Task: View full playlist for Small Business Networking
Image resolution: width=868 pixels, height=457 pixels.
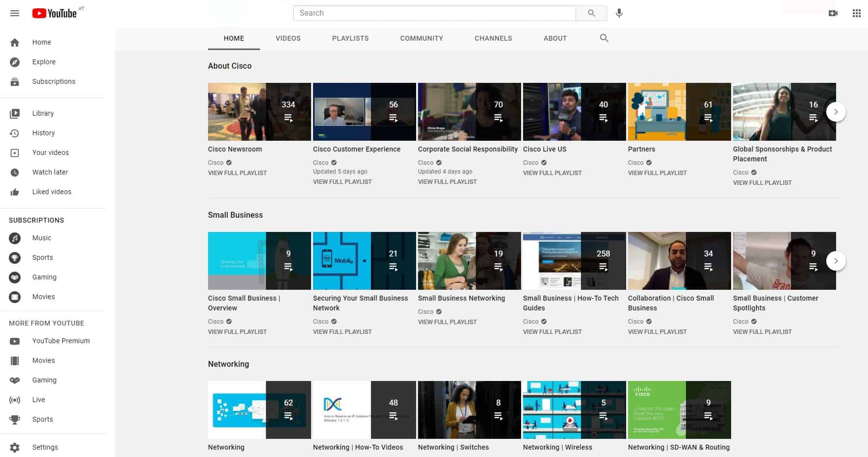Action: tap(447, 322)
